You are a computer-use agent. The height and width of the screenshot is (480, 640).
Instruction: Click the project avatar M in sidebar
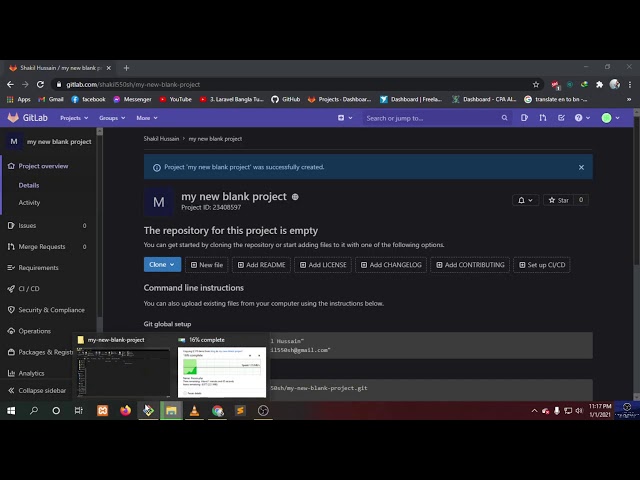pos(14,142)
